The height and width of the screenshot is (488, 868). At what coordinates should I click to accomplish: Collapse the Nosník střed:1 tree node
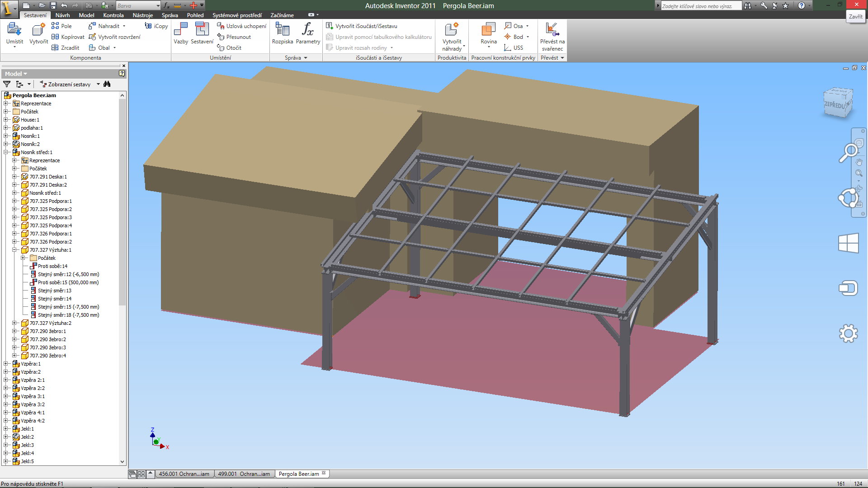6,152
